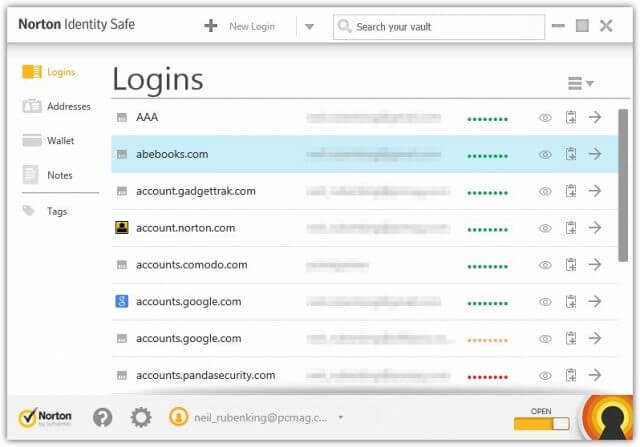The width and height of the screenshot is (640, 447).
Task: Show password for account.gadgettrak.com login
Action: (545, 191)
